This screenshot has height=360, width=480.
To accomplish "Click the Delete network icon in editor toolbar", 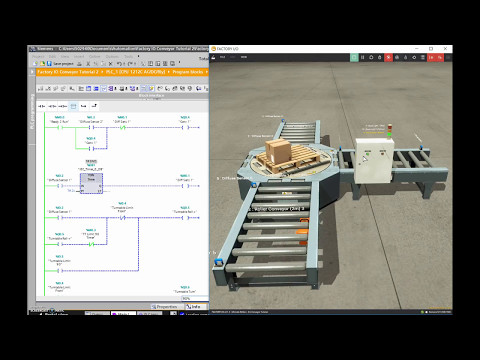I will 48,88.
